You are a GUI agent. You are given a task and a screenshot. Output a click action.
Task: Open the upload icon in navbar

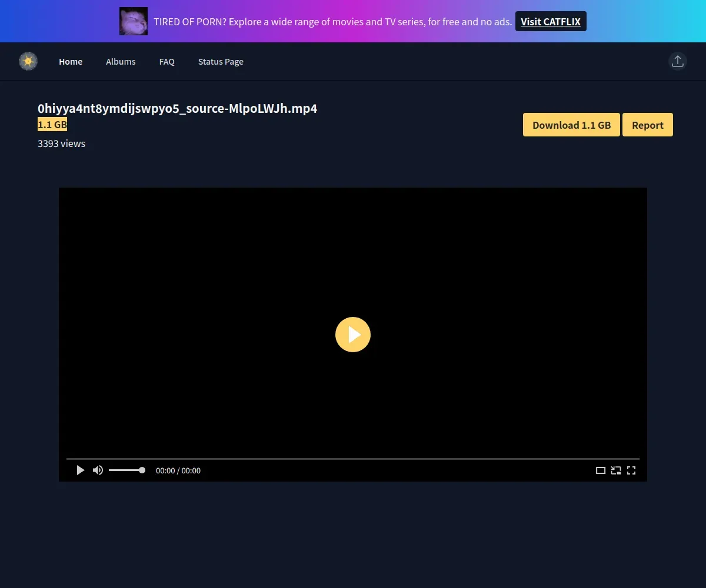click(678, 61)
